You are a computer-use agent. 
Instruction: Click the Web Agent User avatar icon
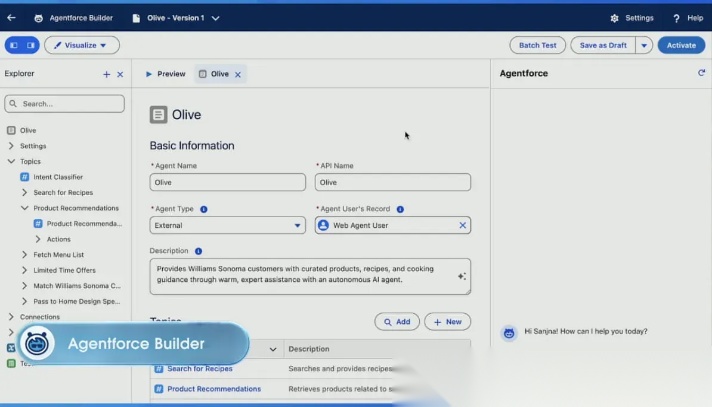pyautogui.click(x=323, y=225)
